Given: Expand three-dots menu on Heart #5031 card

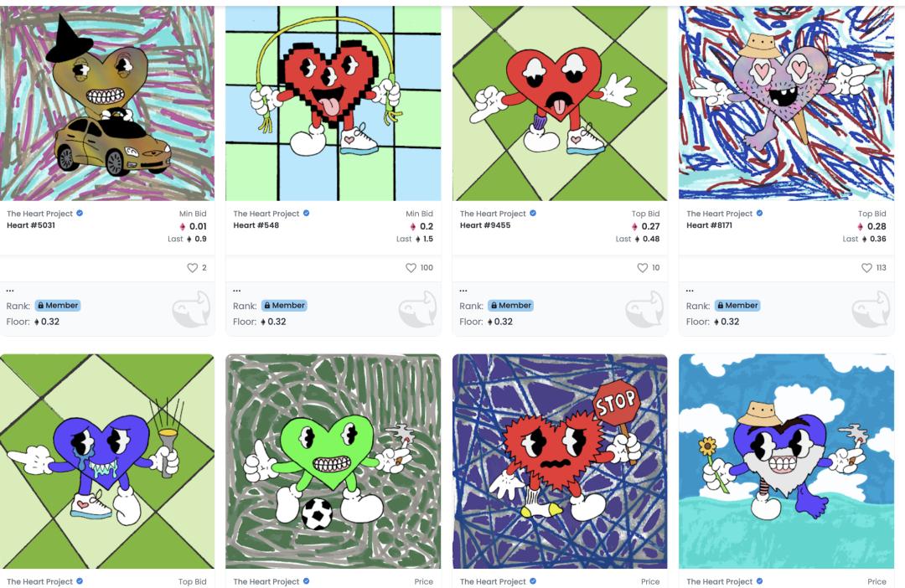Looking at the screenshot, I should (x=10, y=291).
